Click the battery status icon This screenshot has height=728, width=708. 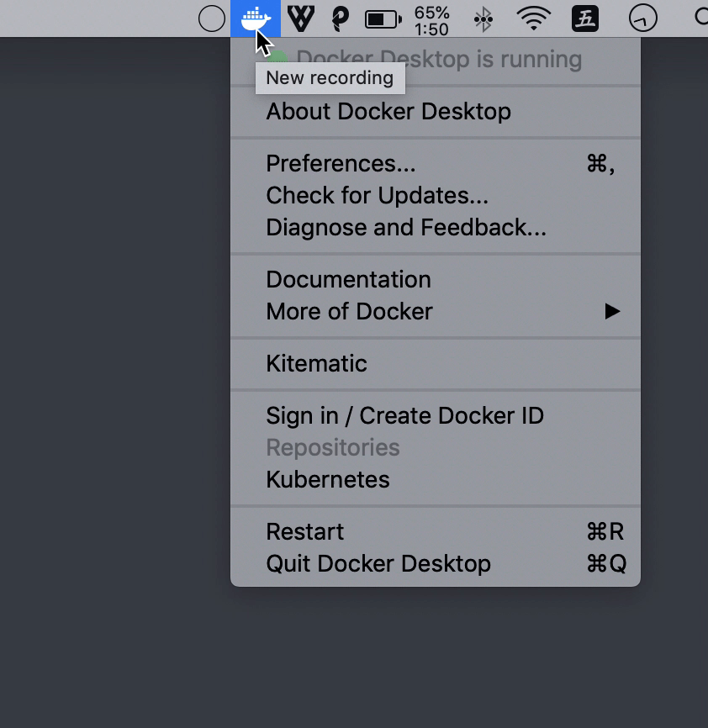383,19
